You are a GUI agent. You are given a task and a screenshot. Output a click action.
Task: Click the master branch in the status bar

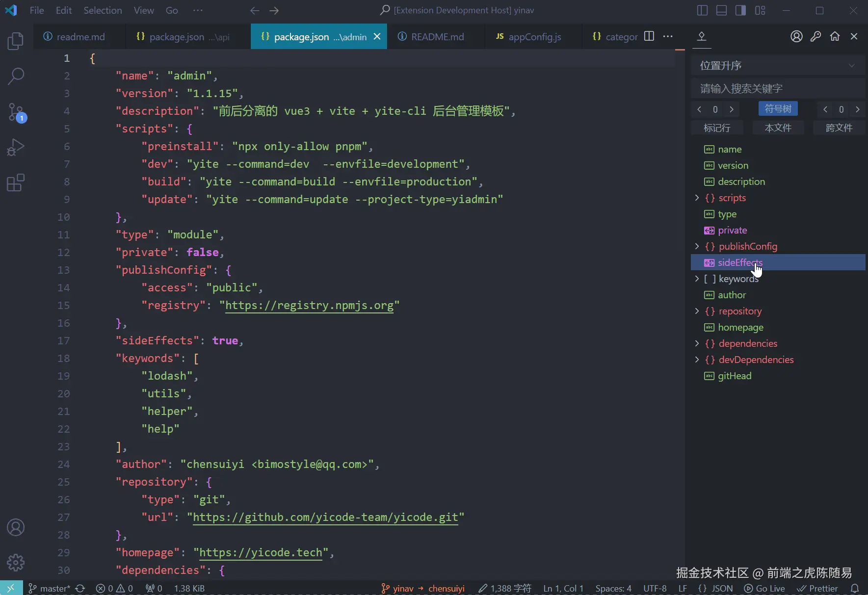pos(49,588)
